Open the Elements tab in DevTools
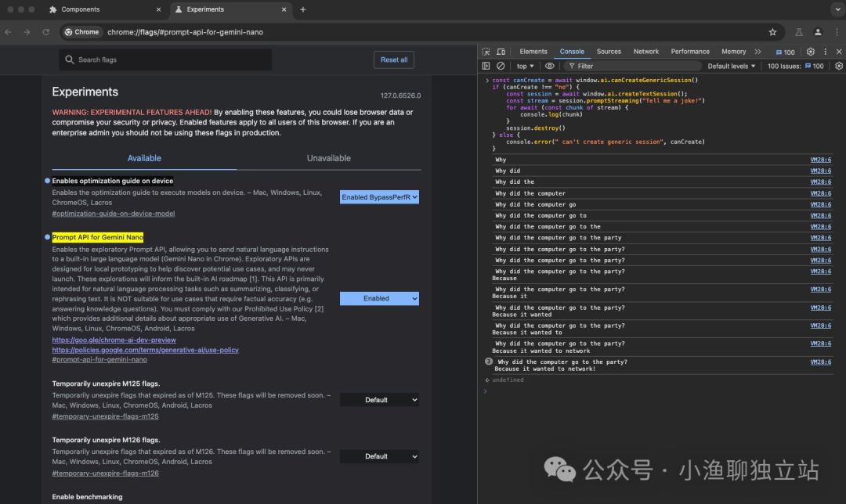Image resolution: width=846 pixels, height=504 pixels. click(533, 52)
